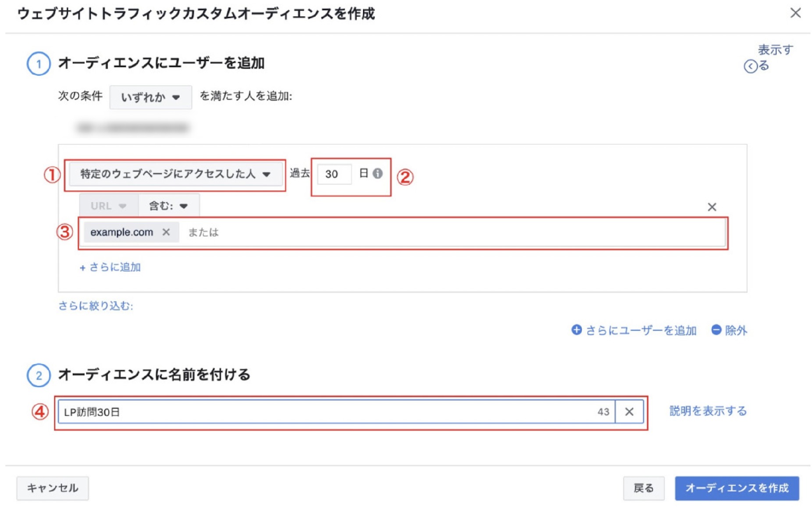812x509 pixels.
Task: Delete the URL rule row with X
Action: (712, 207)
